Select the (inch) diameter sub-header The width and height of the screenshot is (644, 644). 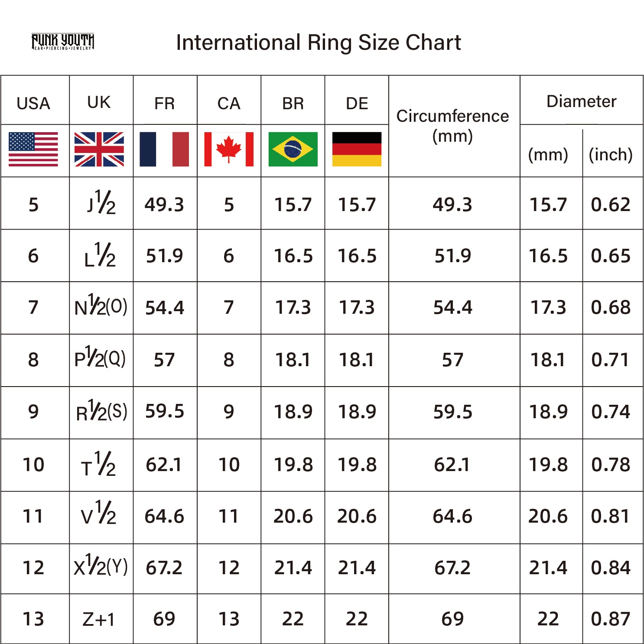pos(611,155)
